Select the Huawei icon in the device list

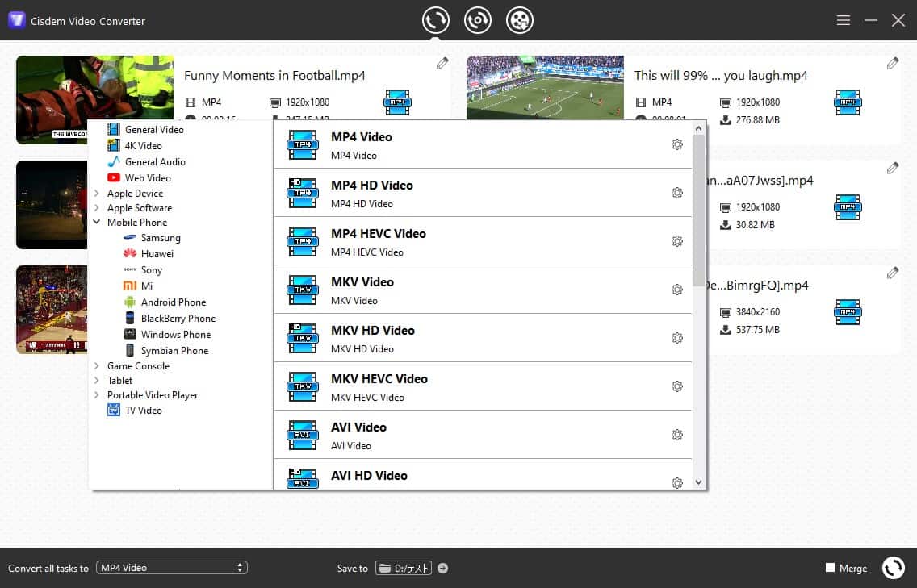click(129, 253)
